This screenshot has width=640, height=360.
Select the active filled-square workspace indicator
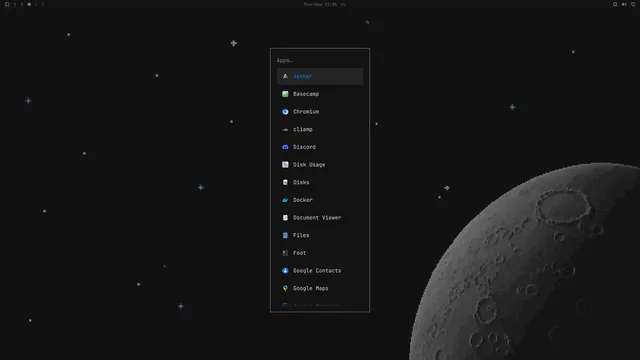point(29,4)
